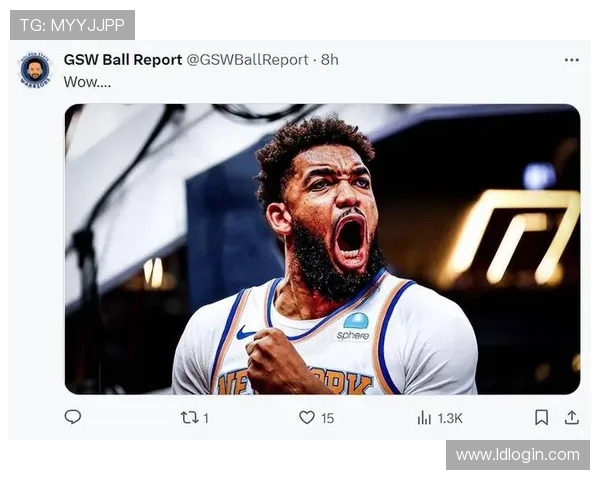Click the 1.3K views count

tap(450, 418)
